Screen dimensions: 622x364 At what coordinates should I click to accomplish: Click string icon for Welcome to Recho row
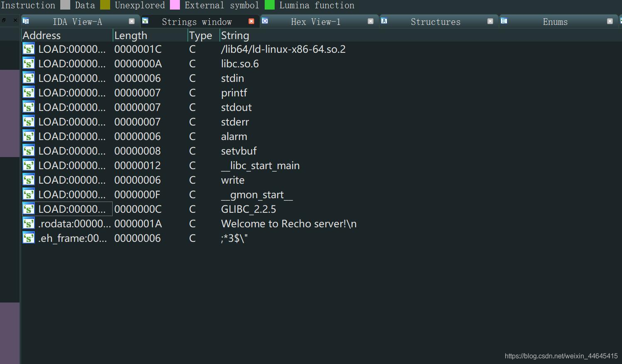click(x=29, y=224)
